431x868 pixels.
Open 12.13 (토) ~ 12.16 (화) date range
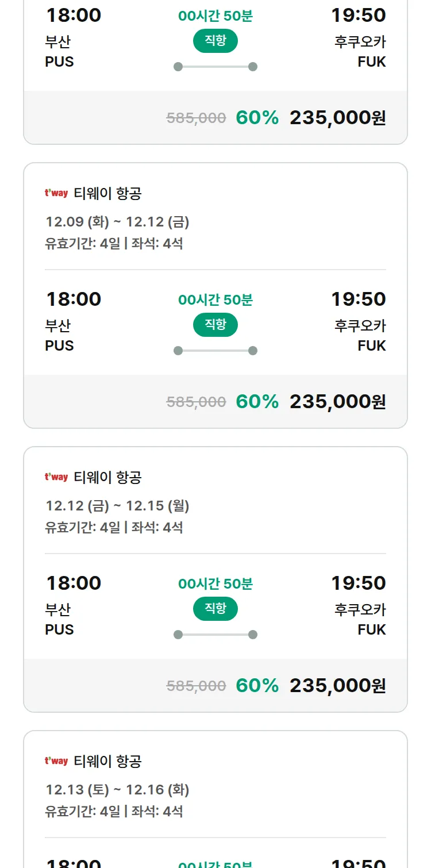(117, 790)
